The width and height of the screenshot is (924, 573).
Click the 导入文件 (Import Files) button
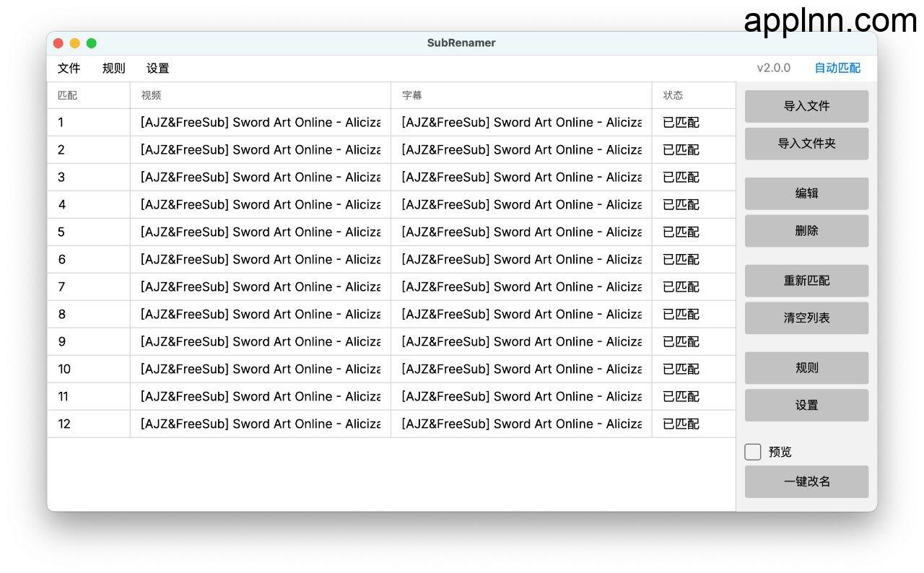click(806, 106)
